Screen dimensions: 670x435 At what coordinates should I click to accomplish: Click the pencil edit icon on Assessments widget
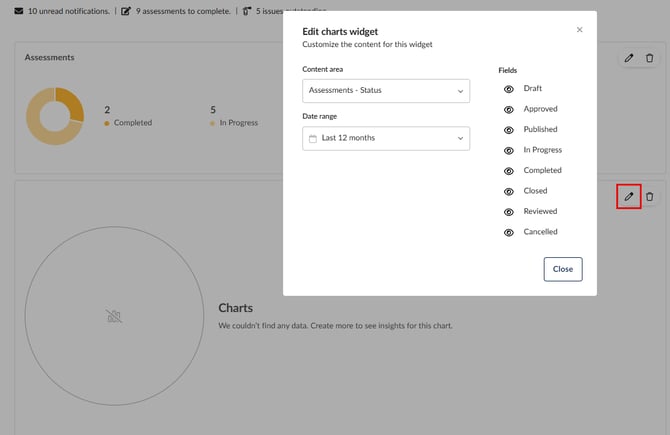pos(628,58)
